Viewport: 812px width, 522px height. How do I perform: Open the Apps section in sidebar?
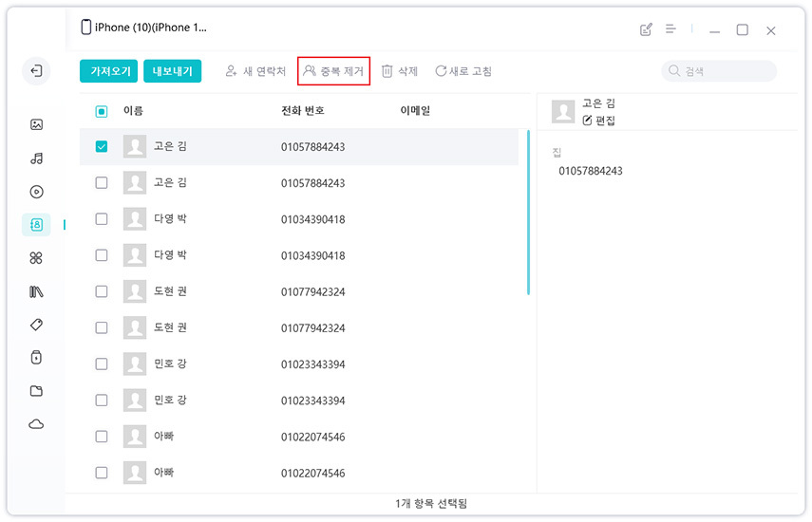(36, 257)
